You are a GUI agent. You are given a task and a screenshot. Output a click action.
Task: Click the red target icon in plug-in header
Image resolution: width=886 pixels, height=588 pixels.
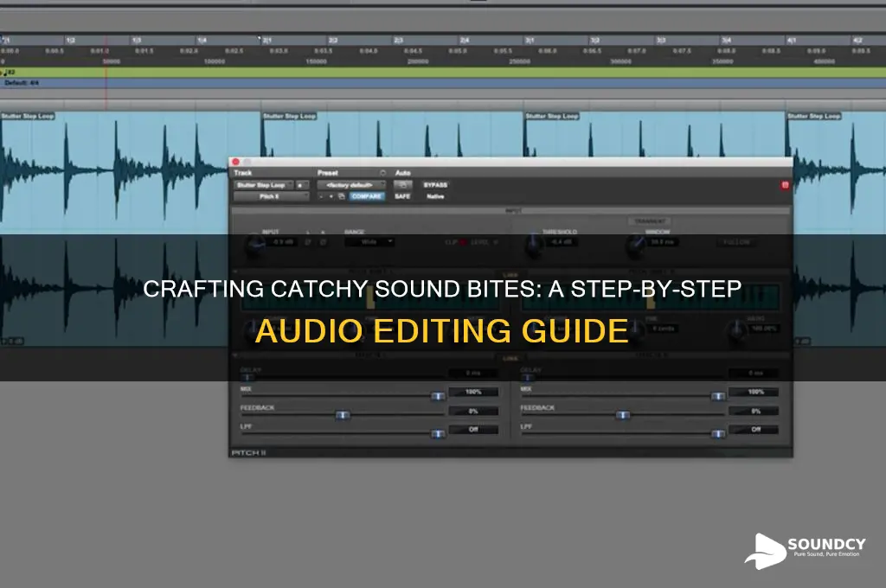point(785,185)
